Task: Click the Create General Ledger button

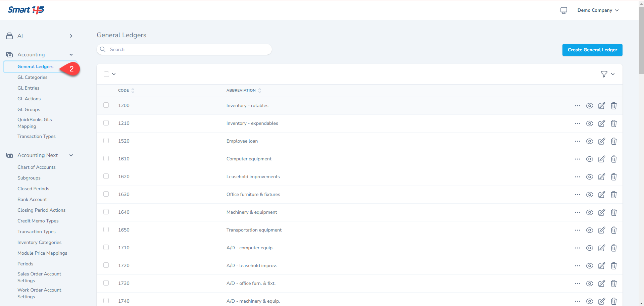Action: (x=592, y=50)
